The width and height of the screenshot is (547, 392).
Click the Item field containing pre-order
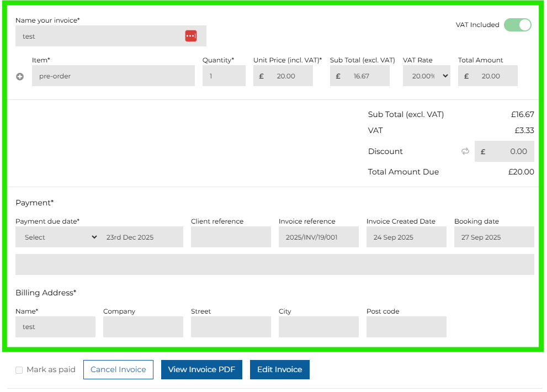click(x=113, y=76)
